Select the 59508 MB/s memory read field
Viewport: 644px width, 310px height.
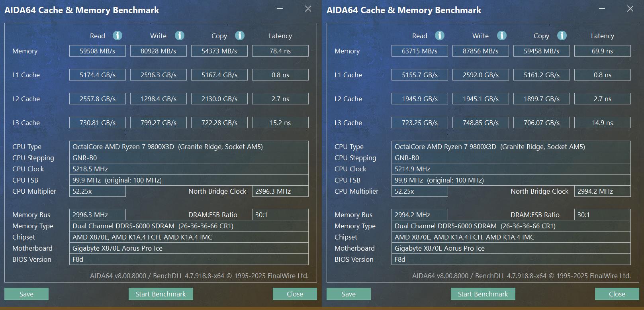(x=98, y=51)
